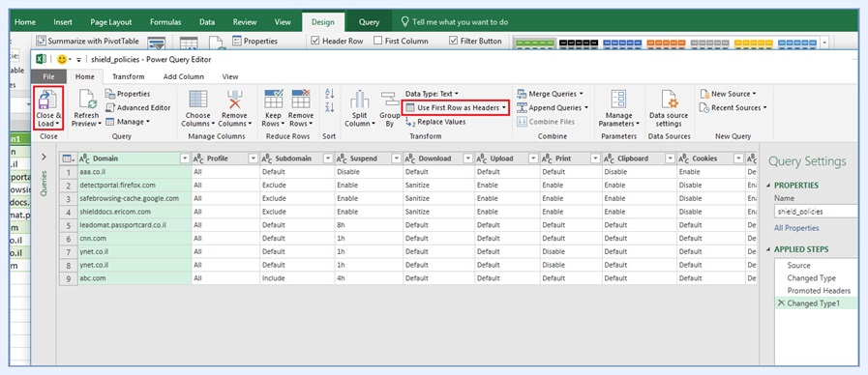Open Excel's Page Layout ribbon tab
The width and height of the screenshot is (868, 375).
(111, 22)
